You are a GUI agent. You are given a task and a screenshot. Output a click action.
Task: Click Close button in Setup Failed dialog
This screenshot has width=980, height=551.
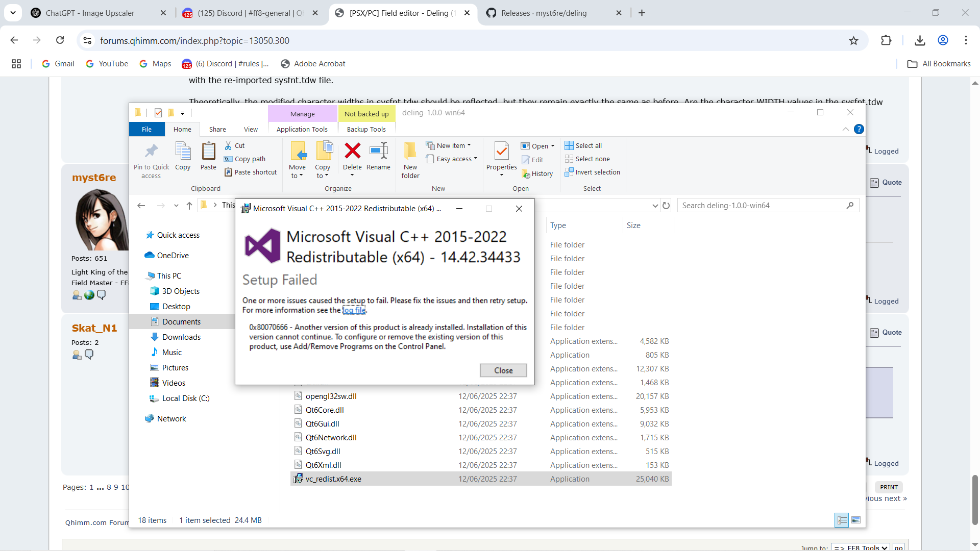pyautogui.click(x=503, y=370)
